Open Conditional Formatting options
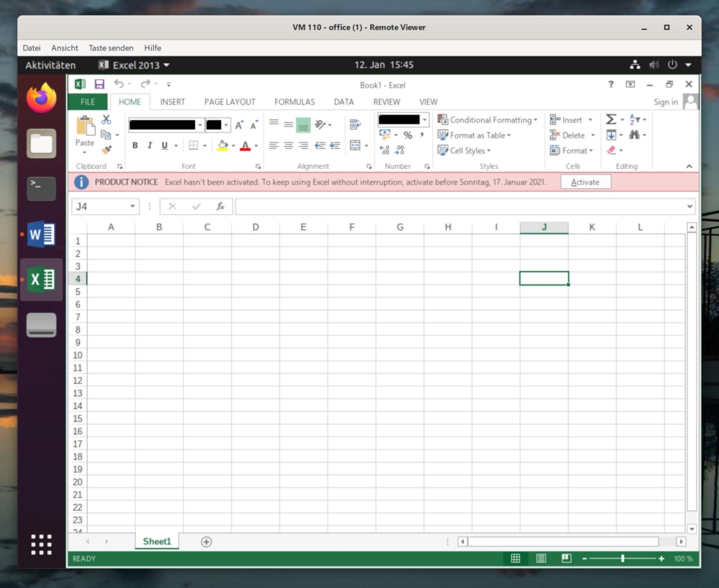This screenshot has height=588, width=719. point(488,119)
